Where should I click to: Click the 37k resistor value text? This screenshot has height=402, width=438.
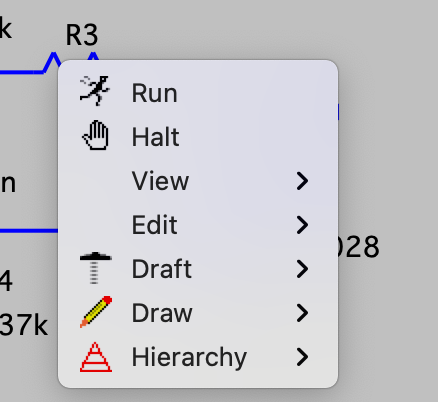(24, 324)
